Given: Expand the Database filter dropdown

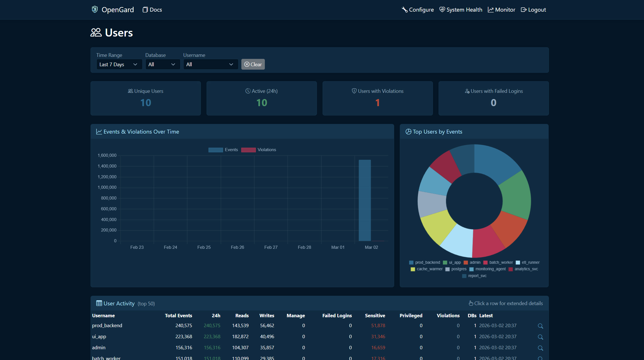Looking at the screenshot, I should (x=163, y=64).
